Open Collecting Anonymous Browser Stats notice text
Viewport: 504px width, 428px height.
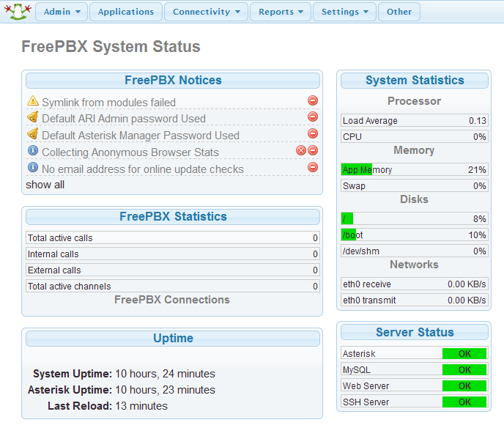(130, 152)
